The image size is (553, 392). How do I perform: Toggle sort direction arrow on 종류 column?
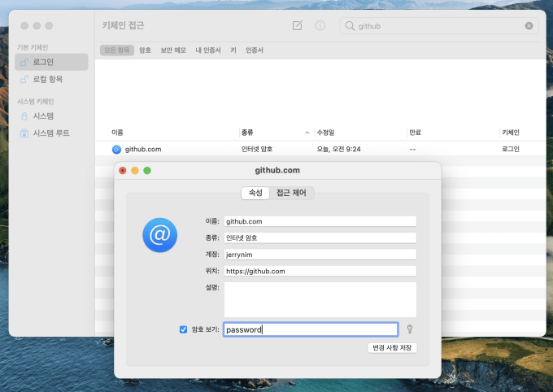pos(307,133)
